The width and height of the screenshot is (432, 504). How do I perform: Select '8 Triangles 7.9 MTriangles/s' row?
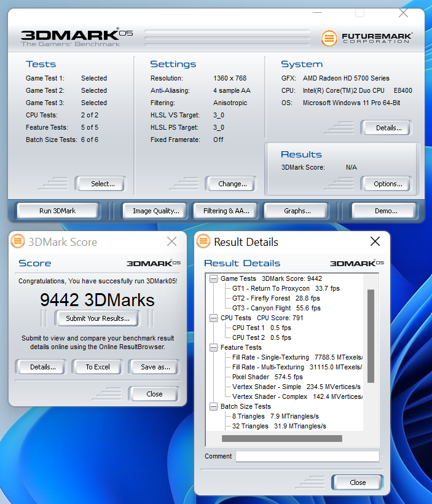(x=275, y=417)
